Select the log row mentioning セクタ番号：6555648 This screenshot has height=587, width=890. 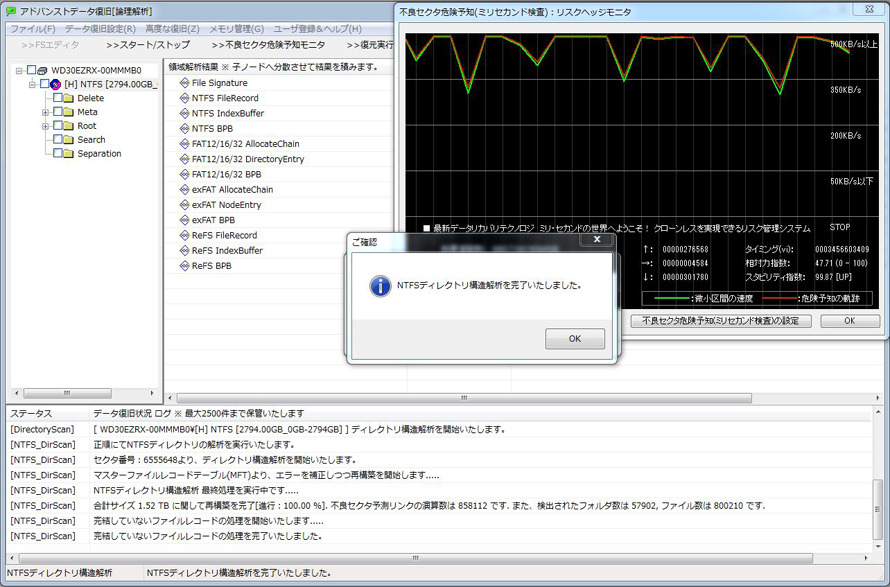click(x=439, y=460)
